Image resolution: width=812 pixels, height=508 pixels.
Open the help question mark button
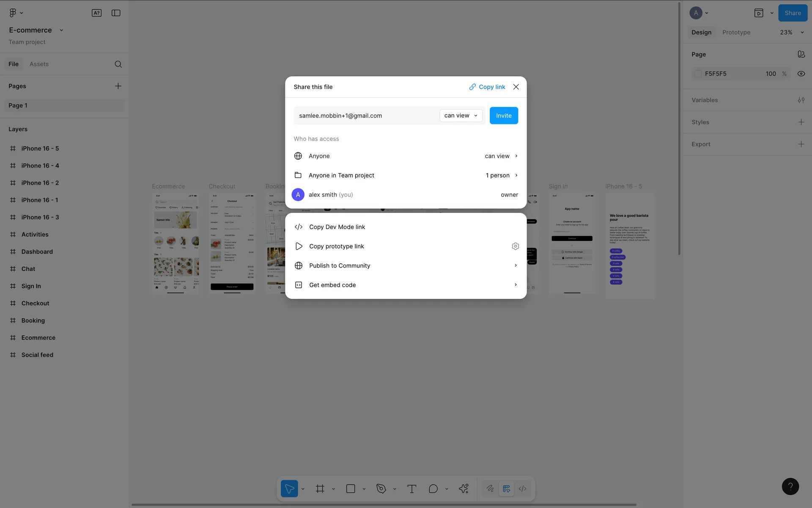[790, 486]
